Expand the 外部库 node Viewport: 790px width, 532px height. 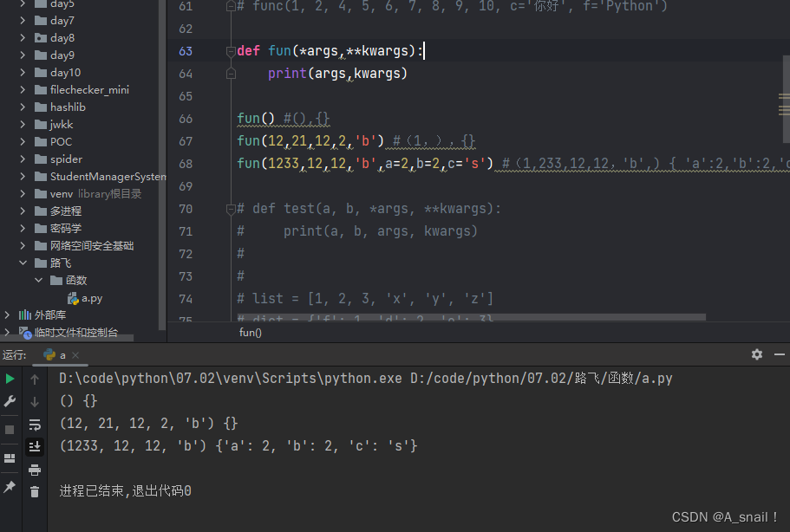pos(8,315)
